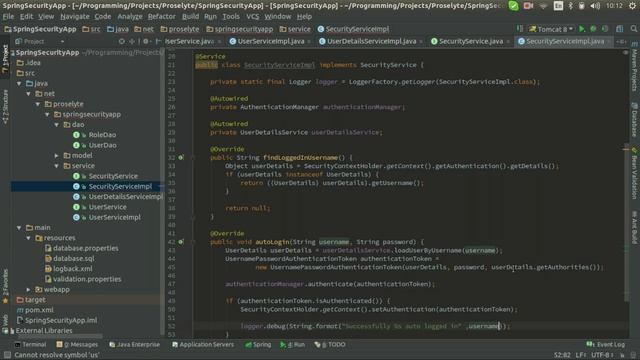Image resolution: width=640 pixels, height=360 pixels.
Task: Open the Ant Build side panel
Action: point(634,227)
